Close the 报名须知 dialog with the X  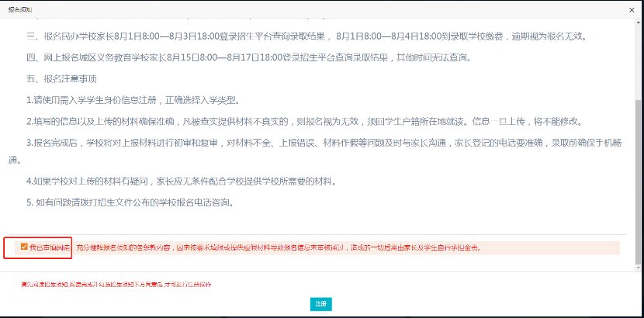[x=632, y=10]
